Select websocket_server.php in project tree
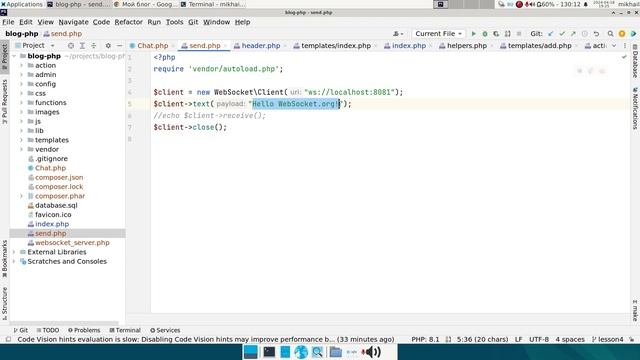Image resolution: width=640 pixels, height=360 pixels. 72,243
